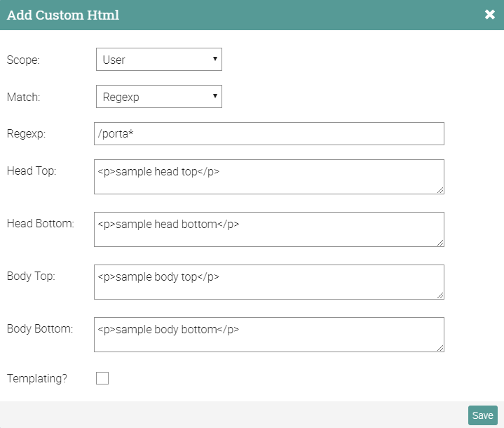Click the Match: field label

coord(24,97)
